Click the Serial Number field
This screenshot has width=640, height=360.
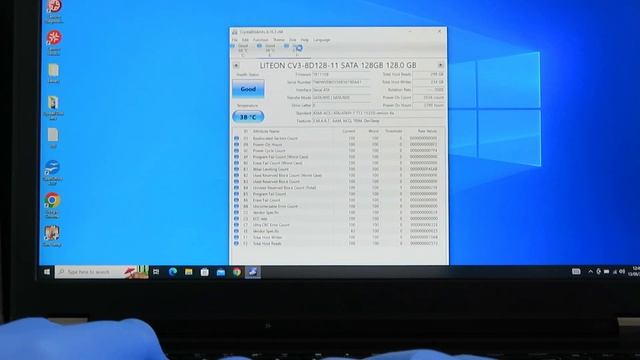click(341, 82)
